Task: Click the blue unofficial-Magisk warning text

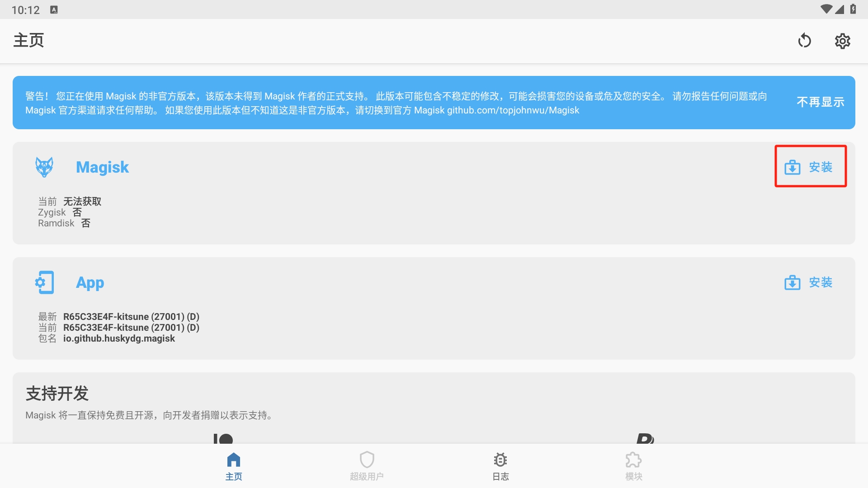Action: [396, 103]
